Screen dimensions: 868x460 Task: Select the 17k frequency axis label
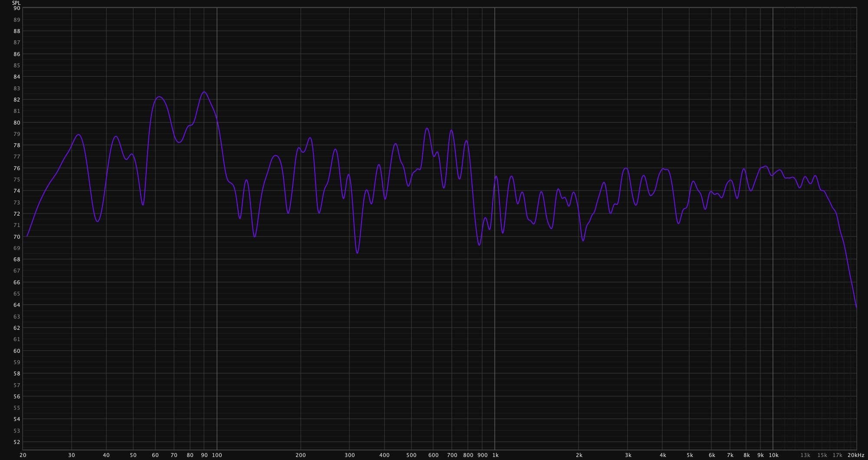(x=837, y=455)
